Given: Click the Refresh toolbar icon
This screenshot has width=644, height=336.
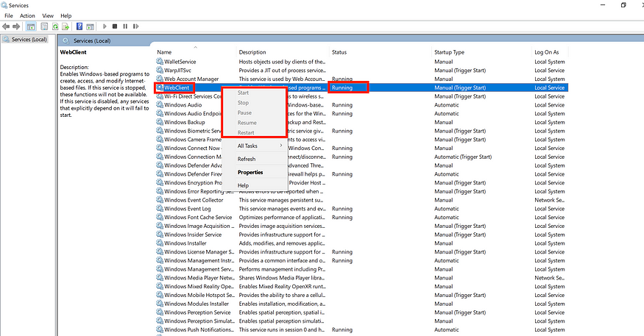Looking at the screenshot, I should click(x=55, y=26).
